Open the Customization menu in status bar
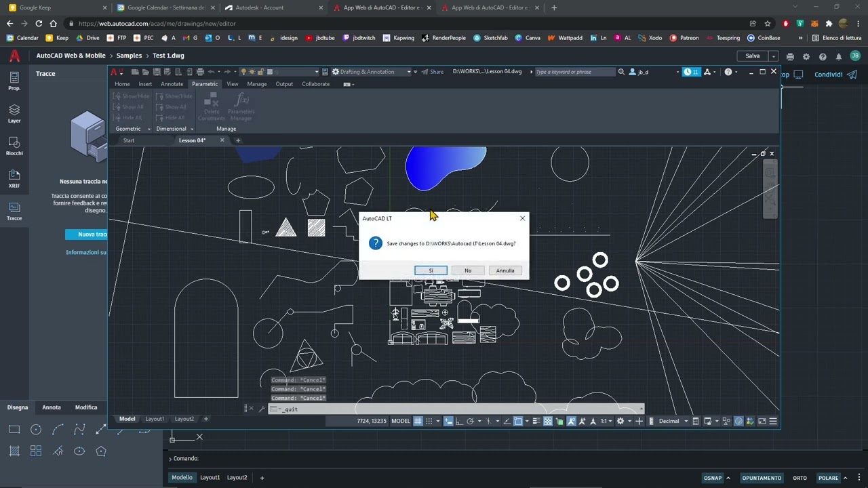868x488 pixels. pyautogui.click(x=773, y=421)
